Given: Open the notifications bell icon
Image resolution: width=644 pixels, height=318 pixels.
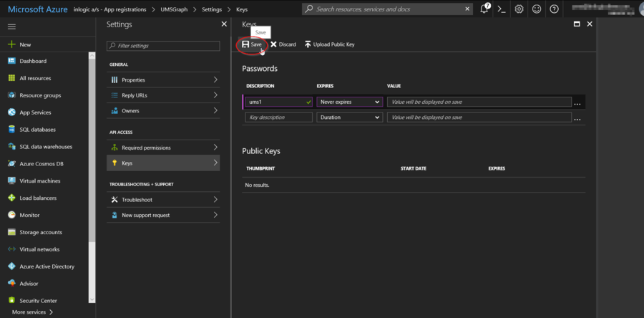Looking at the screenshot, I should [486, 9].
